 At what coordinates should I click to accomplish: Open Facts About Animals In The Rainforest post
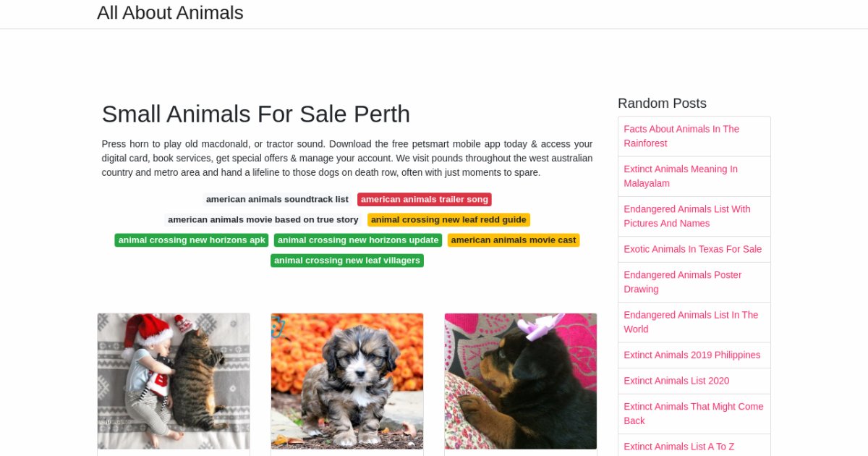[681, 136]
